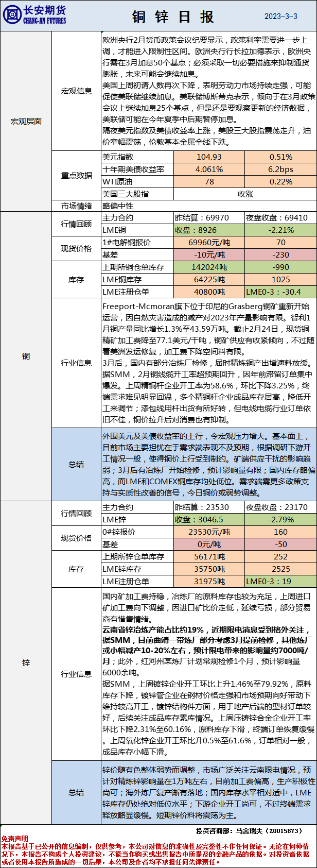Screen dimensions: 317x868
Task: Click the zinc spread "LME0-3：19"
Action: tap(280, 582)
